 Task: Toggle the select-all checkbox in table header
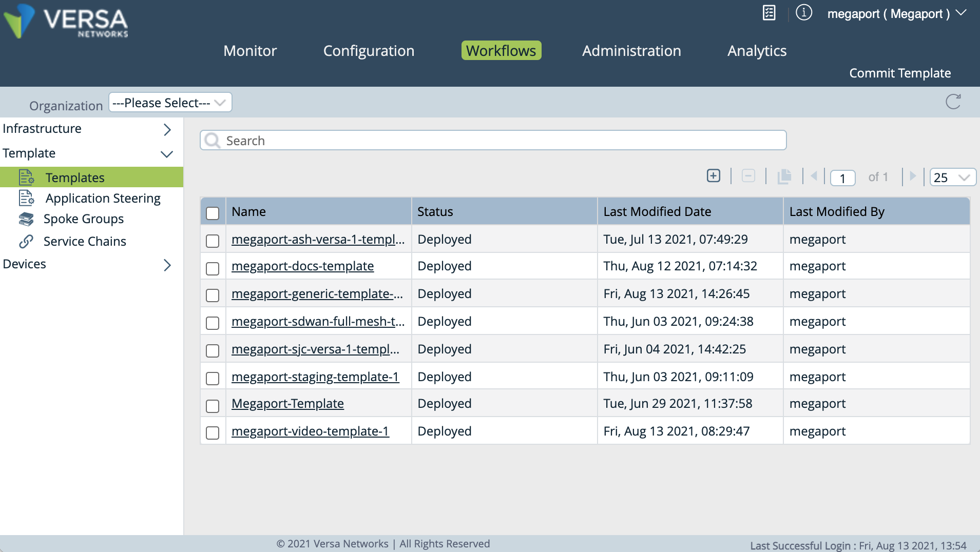(213, 213)
